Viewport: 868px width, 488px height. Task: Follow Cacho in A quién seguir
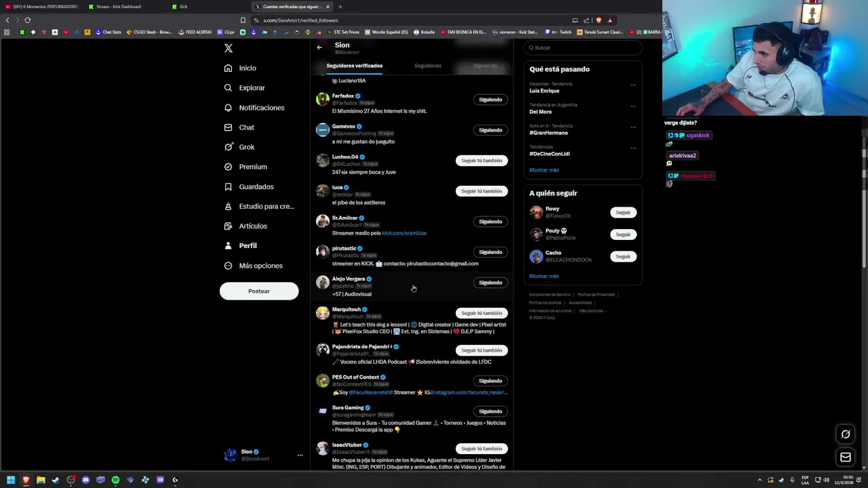click(x=623, y=257)
